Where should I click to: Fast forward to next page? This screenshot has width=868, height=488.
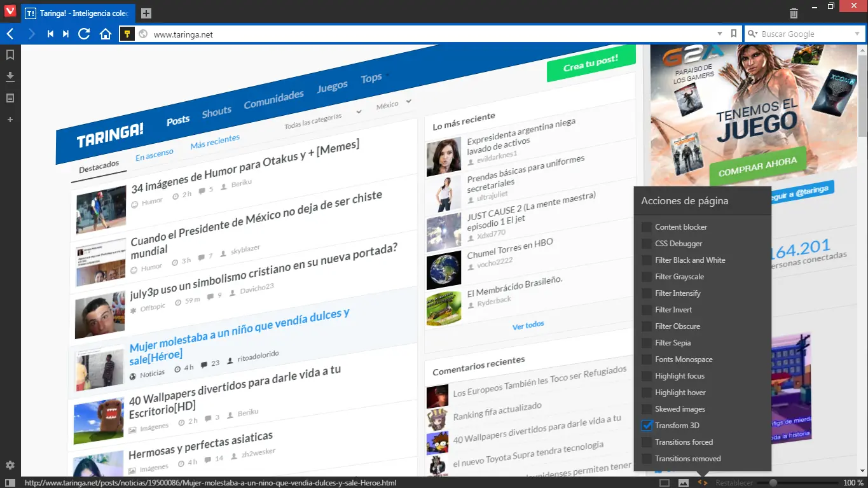(65, 34)
